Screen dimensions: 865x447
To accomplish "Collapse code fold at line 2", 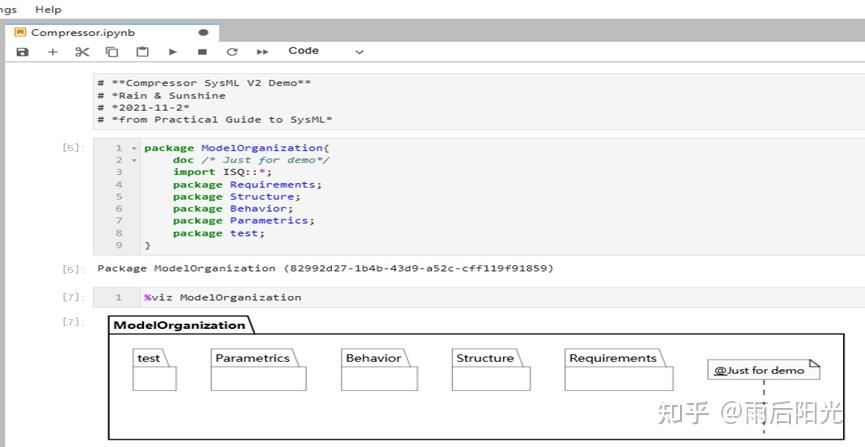I will [134, 160].
